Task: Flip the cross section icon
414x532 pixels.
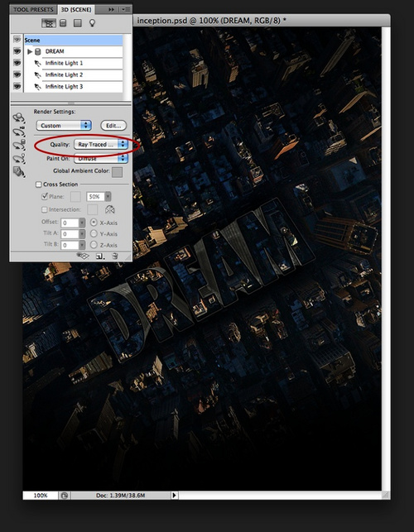Action: pyautogui.click(x=109, y=209)
